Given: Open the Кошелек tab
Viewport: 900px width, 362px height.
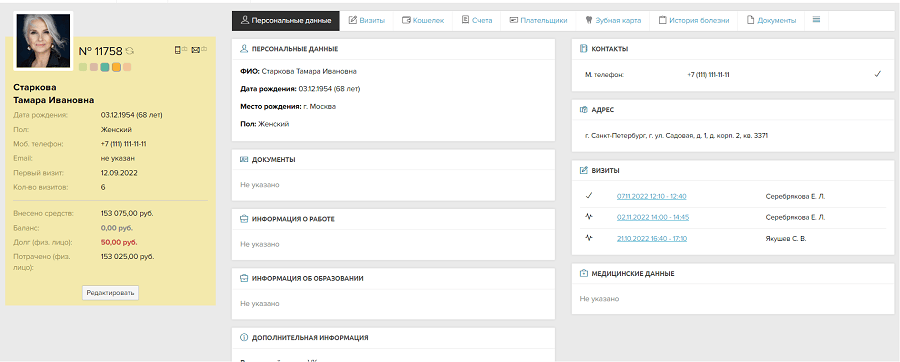Looking at the screenshot, I should point(424,20).
